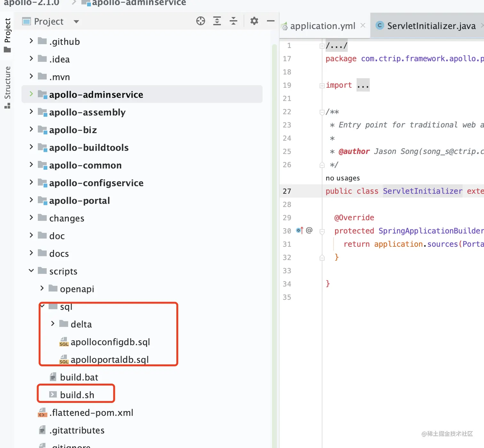Expand the apollo-biz module
The height and width of the screenshot is (448, 484).
point(31,129)
